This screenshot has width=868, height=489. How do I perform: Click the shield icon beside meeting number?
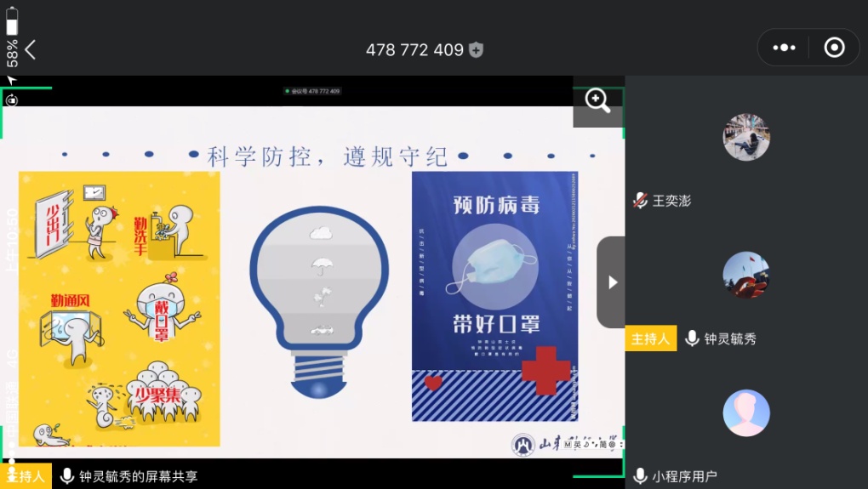click(x=477, y=50)
